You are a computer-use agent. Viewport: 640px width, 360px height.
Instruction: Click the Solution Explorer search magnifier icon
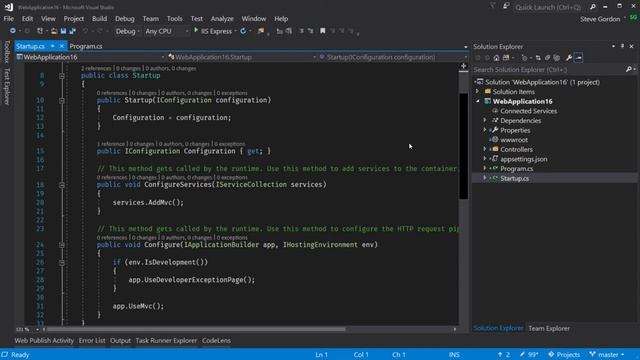pyautogui.click(x=629, y=69)
